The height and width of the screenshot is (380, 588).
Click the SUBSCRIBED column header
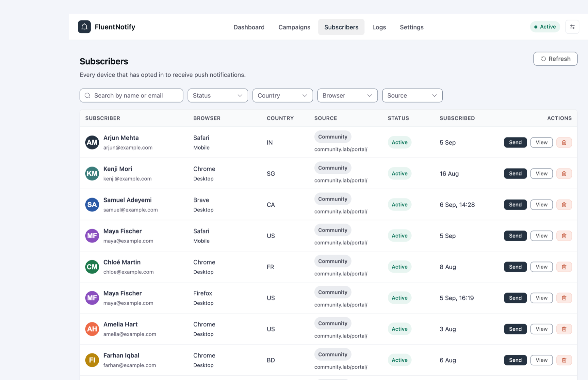pos(457,118)
